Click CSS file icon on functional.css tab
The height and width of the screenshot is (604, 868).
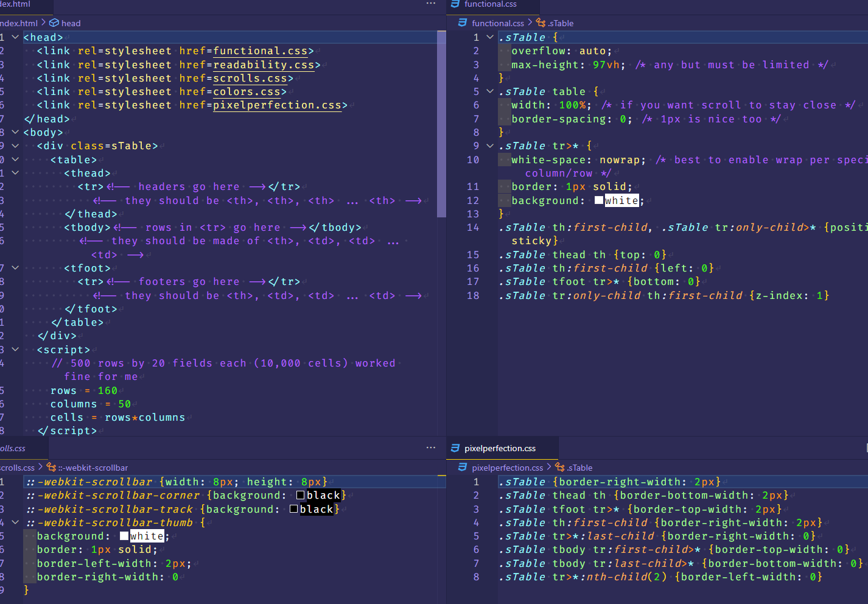coord(455,4)
